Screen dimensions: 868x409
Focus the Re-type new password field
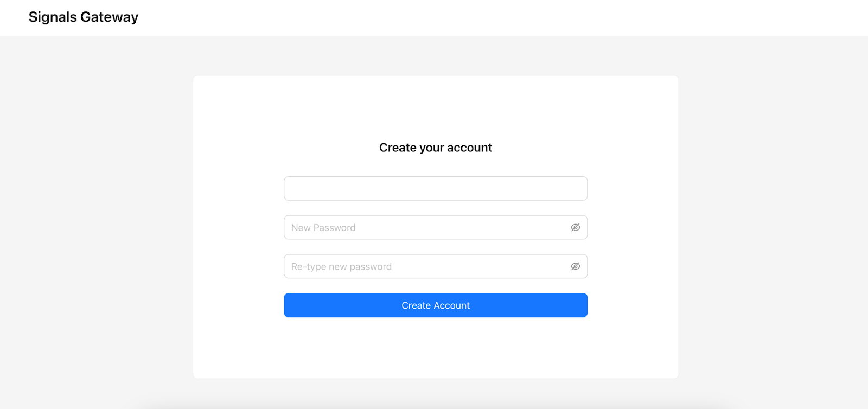[x=436, y=266]
